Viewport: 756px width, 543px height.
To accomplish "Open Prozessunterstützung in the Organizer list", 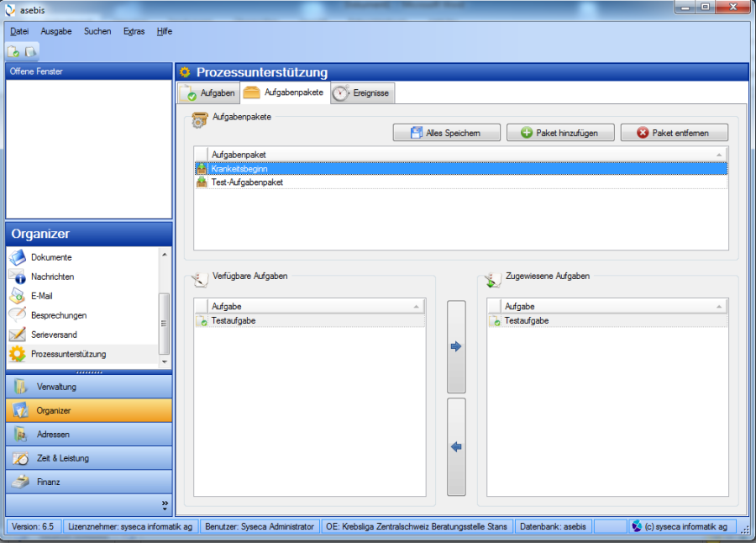I will [82, 354].
